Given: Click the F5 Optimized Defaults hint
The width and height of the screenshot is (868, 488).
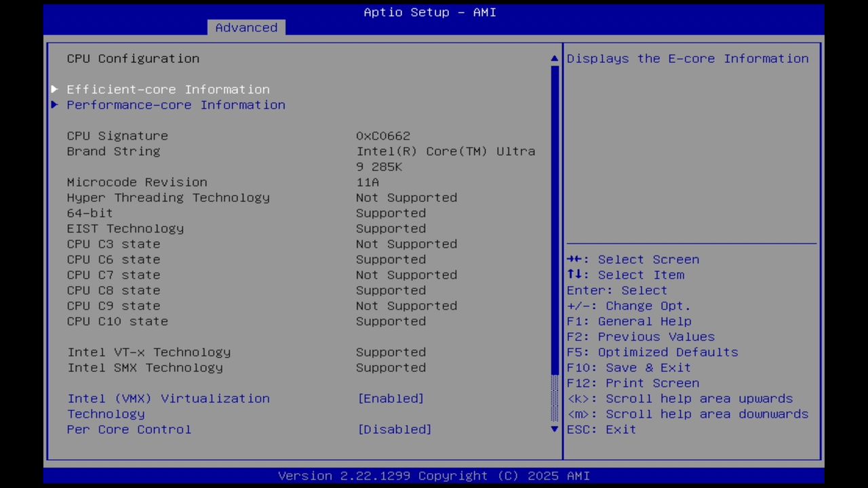Looking at the screenshot, I should pos(652,352).
